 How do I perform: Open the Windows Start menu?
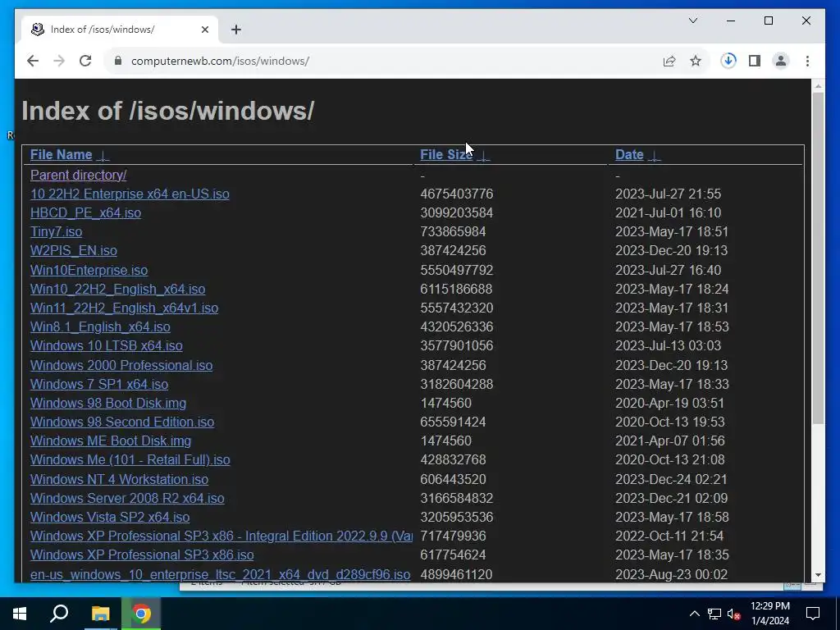point(20,614)
